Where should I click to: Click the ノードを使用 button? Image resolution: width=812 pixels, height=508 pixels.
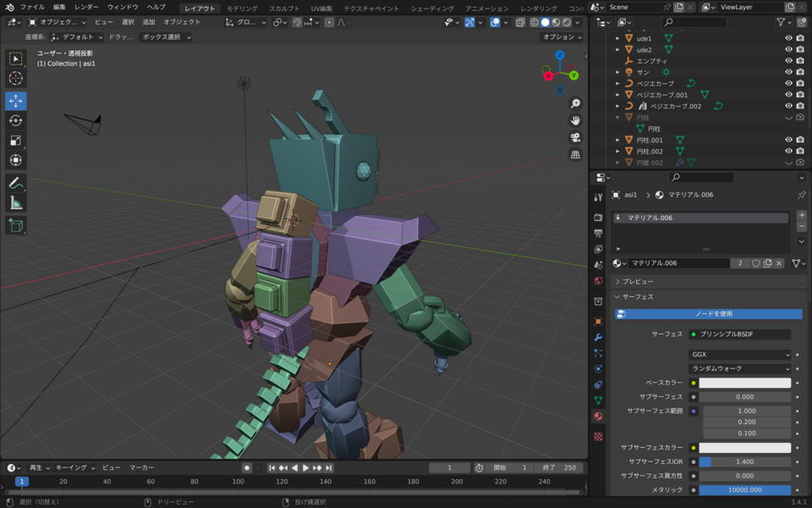pyautogui.click(x=708, y=314)
